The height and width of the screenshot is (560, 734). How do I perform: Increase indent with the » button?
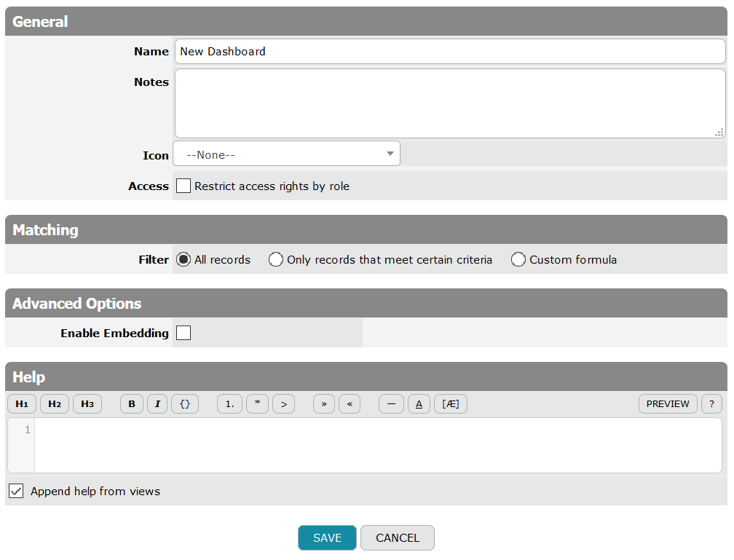tap(324, 404)
